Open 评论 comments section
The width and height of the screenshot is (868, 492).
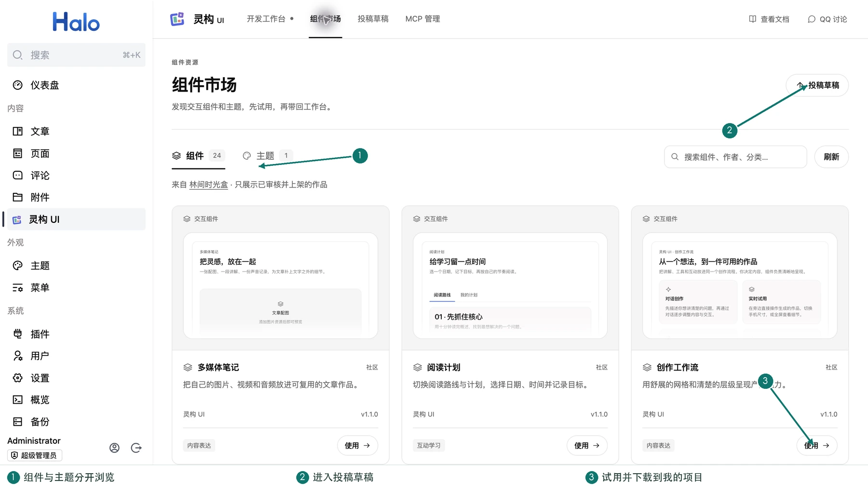(76, 175)
